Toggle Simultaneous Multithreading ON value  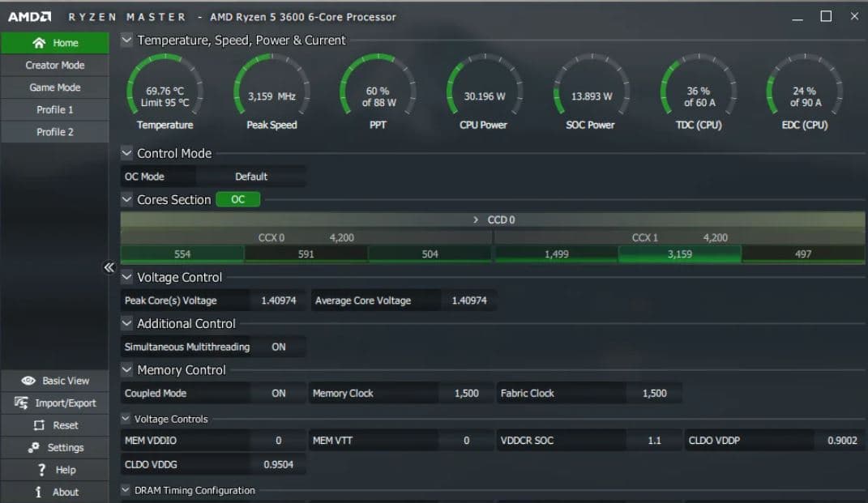(x=278, y=347)
